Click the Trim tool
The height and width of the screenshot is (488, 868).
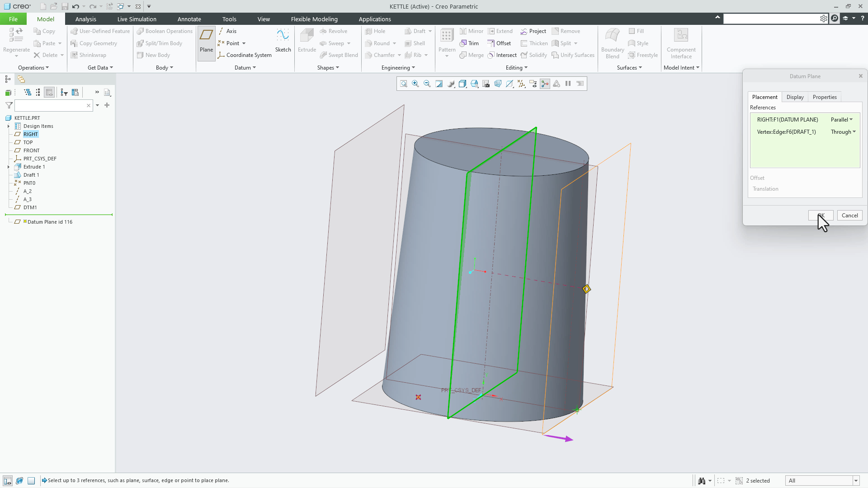point(469,43)
